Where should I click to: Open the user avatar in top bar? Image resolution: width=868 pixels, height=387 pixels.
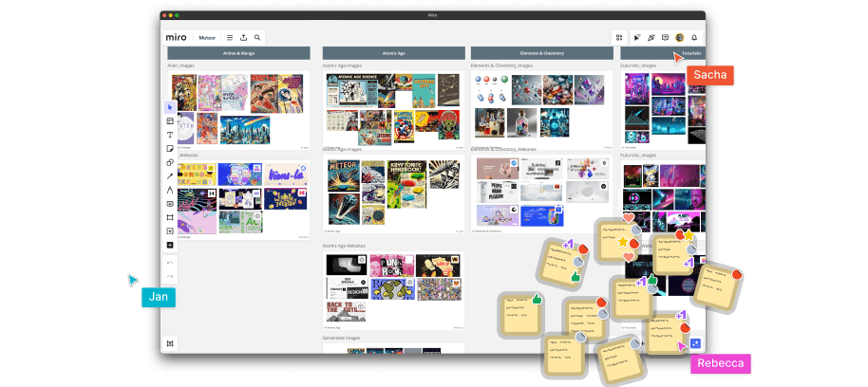click(x=680, y=37)
